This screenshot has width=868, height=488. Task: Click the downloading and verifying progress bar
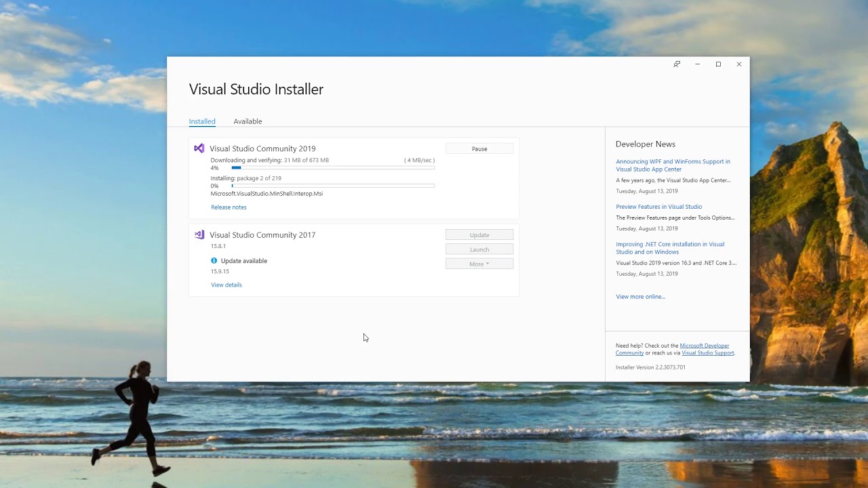(333, 167)
